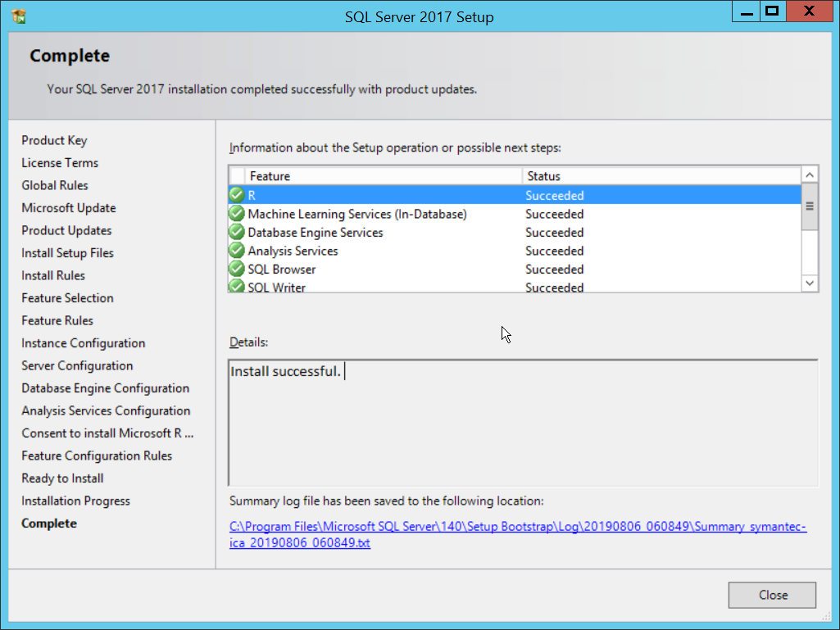Click inside the Details text box
This screenshot has height=630, width=840.
(522, 423)
